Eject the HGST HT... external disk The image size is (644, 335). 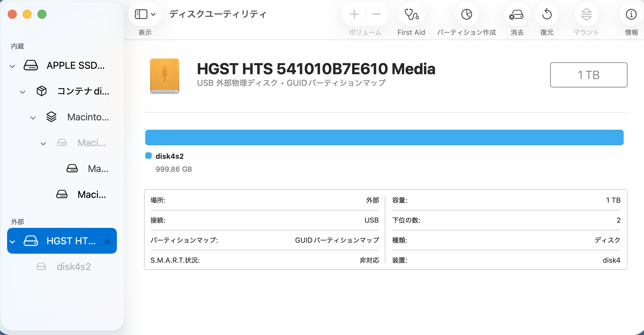tap(107, 241)
